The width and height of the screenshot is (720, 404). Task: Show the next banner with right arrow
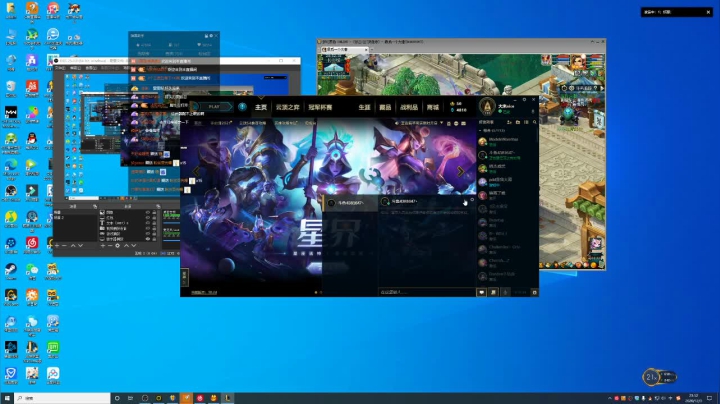[461, 171]
